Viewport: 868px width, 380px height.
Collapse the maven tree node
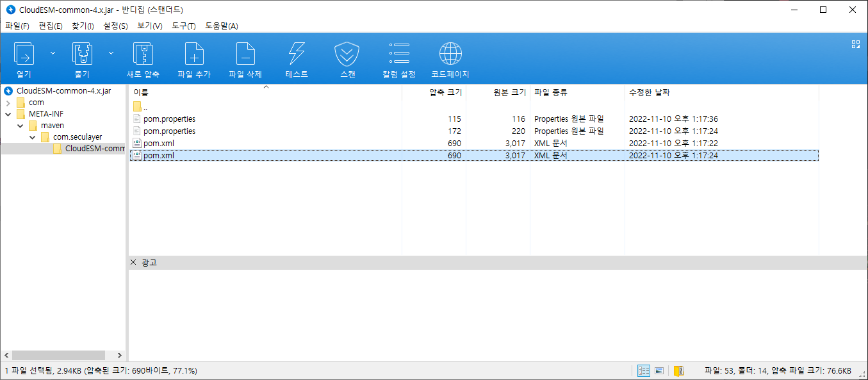tap(20, 126)
